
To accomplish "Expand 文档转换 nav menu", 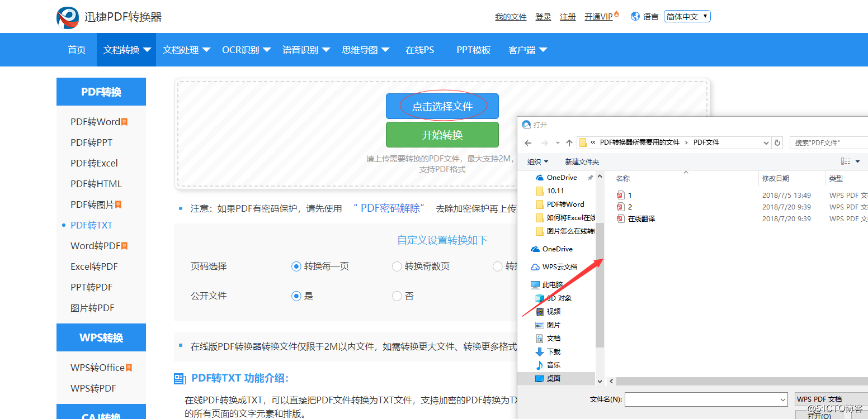I will pos(127,50).
